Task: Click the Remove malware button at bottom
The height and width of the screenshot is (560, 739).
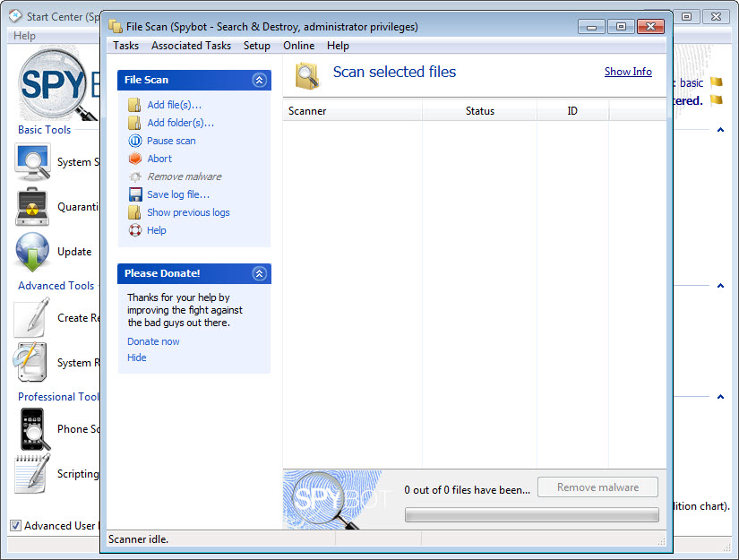Action: 597,487
